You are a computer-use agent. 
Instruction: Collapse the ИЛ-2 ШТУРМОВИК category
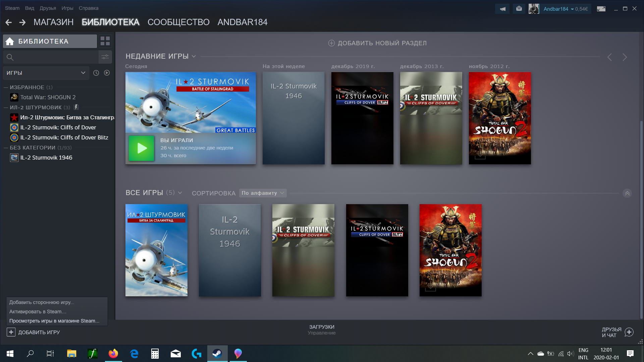coord(6,107)
